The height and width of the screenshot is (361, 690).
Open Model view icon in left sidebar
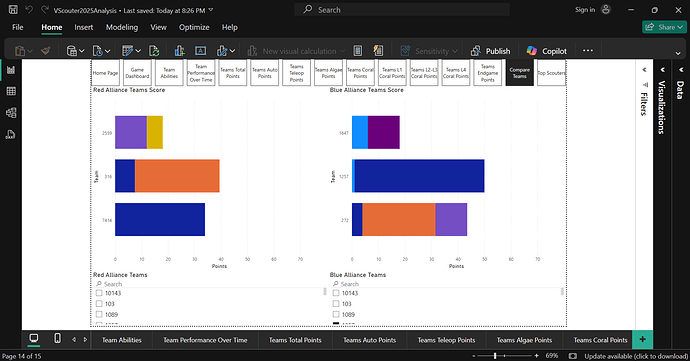[x=11, y=113]
